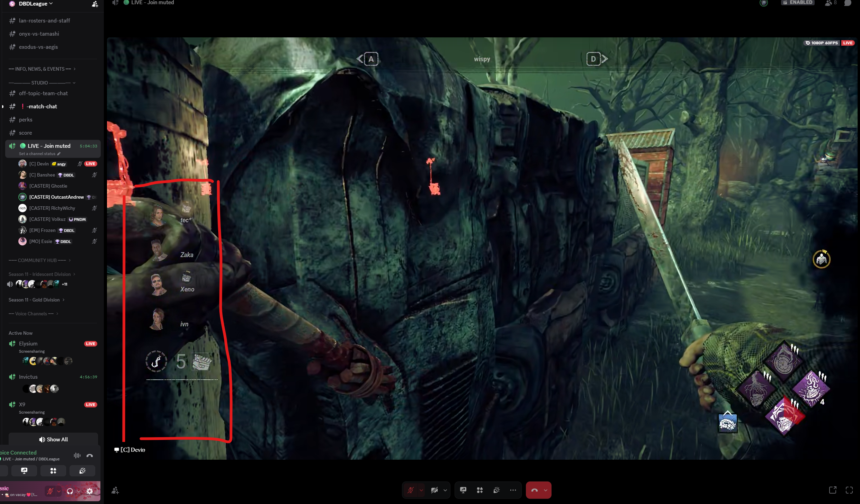Screen dimensions: 860x504
Task: Toggle noise suppression in Voice Connected panel
Action: [77, 456]
